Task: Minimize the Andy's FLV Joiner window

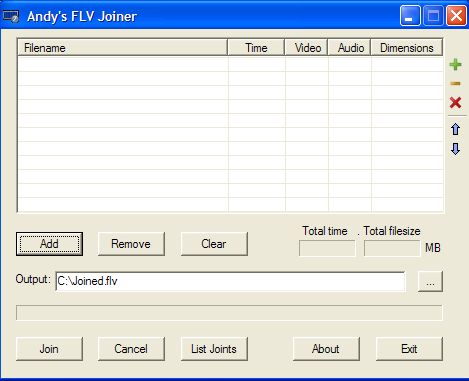Action: pyautogui.click(x=410, y=16)
